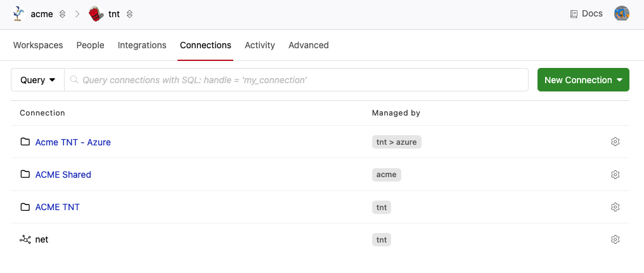Open settings gear for ACME Shared
The width and height of the screenshot is (644, 273).
click(x=615, y=175)
